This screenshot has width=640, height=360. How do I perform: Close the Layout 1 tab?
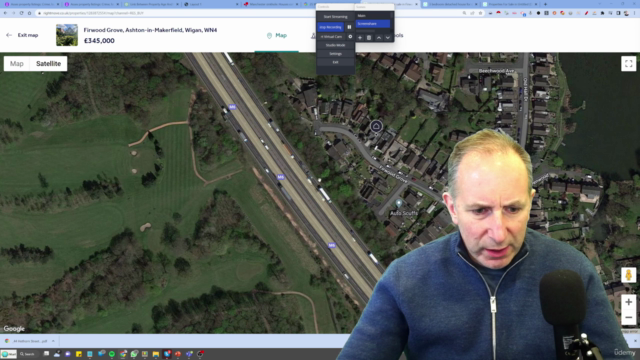click(x=237, y=4)
